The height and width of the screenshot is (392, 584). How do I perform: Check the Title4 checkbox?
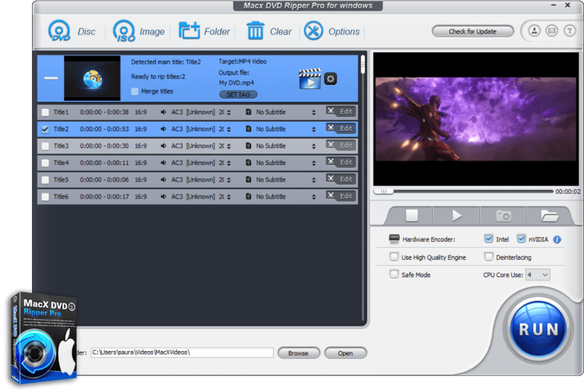[45, 163]
